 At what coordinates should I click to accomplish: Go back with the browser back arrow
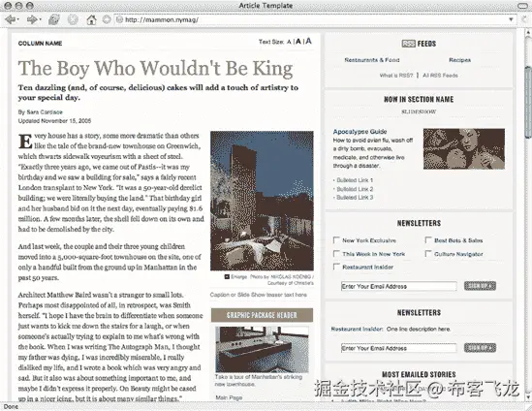pyautogui.click(x=10, y=19)
